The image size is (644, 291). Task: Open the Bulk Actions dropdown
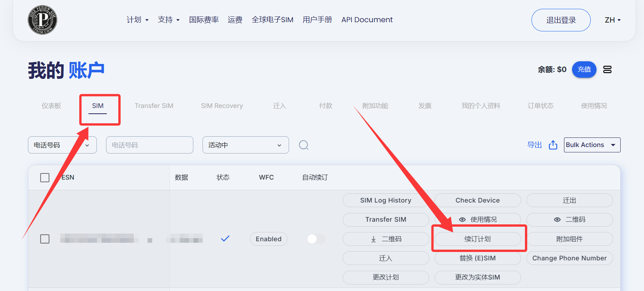[592, 145]
